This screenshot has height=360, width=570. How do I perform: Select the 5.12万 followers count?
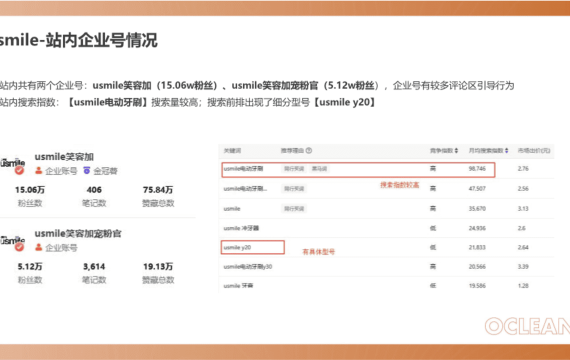pyautogui.click(x=30, y=267)
